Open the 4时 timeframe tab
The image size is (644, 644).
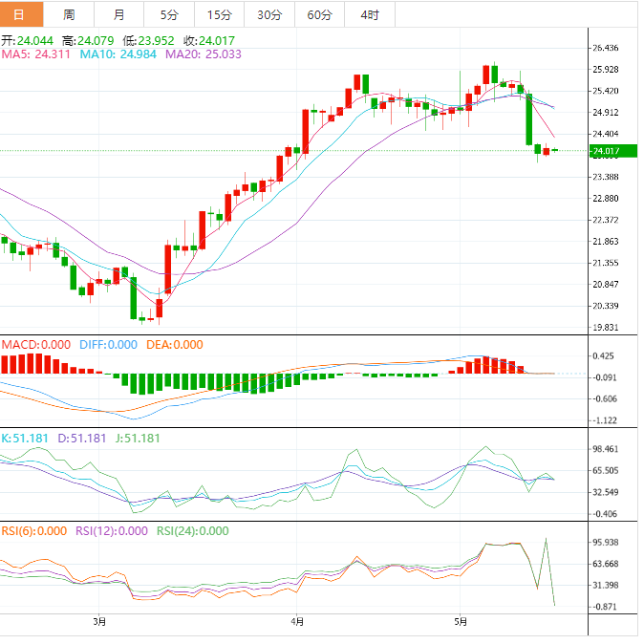click(370, 14)
